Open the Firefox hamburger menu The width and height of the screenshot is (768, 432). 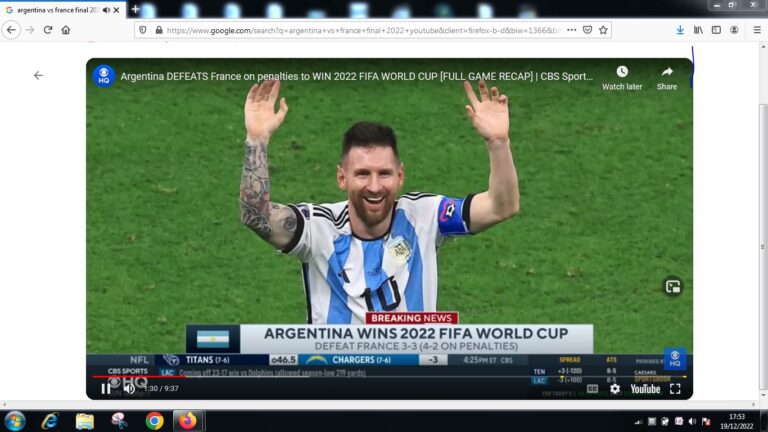click(x=757, y=30)
